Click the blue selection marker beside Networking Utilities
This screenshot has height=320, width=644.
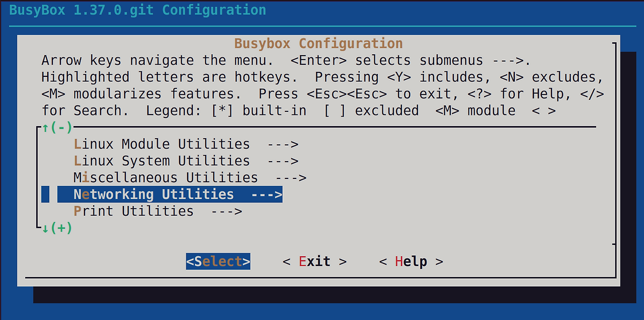46,194
